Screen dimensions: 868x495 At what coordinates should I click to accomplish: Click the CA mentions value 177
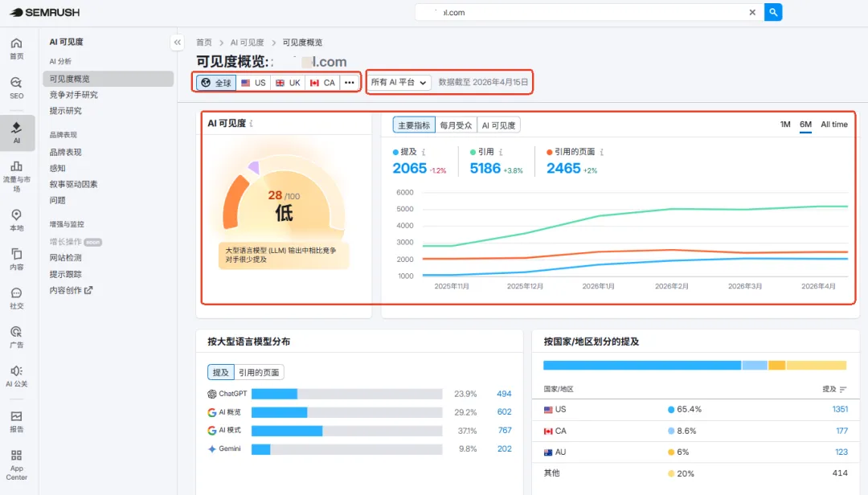[841, 431]
